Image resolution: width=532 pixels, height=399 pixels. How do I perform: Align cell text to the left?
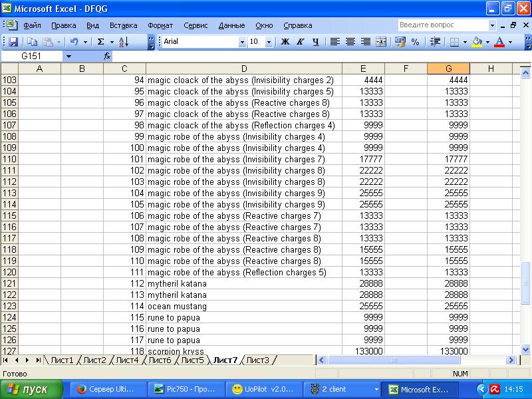335,42
